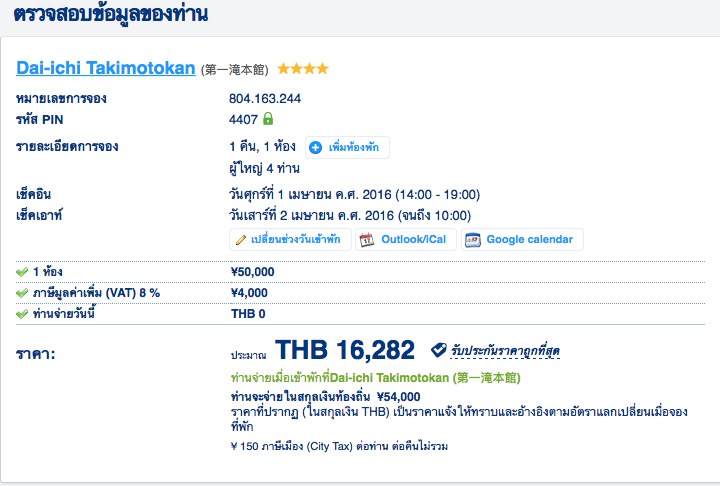Viewport: 720px width, 486px height.
Task: Click the four-star rating icon
Action: (303, 69)
